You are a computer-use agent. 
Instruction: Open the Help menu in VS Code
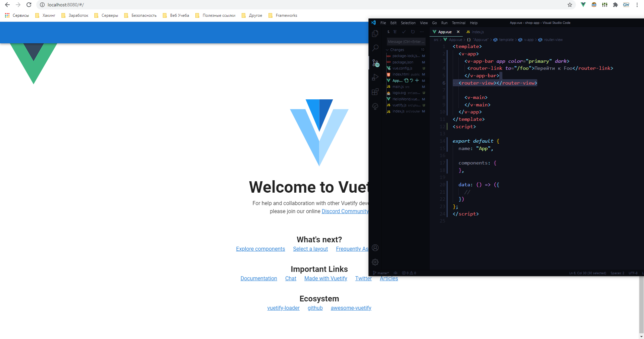point(474,23)
